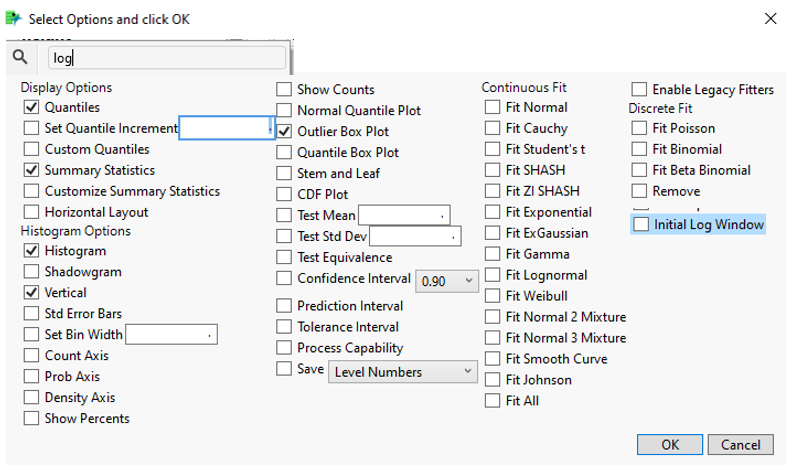
Task: Enable the Shadowgram option
Action: [x=32, y=272]
